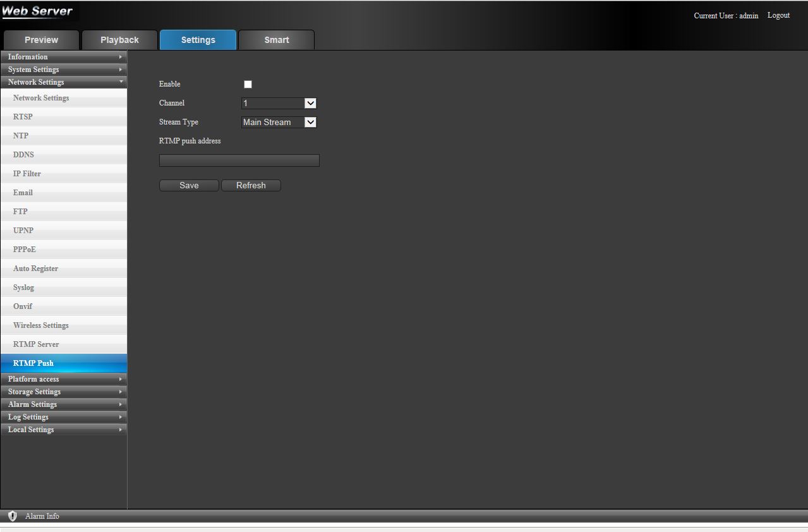Viewport: 808px width, 532px height.
Task: Collapse the Network Settings section
Action: click(63, 82)
